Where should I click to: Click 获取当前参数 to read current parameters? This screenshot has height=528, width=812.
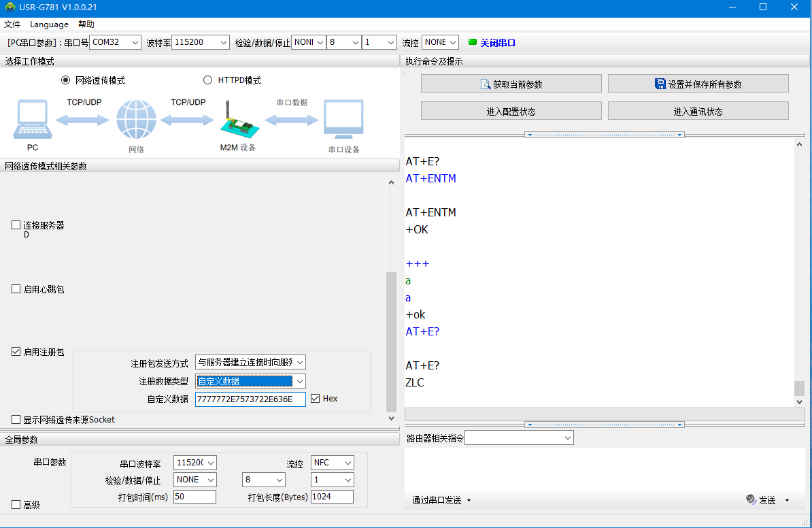[511, 84]
